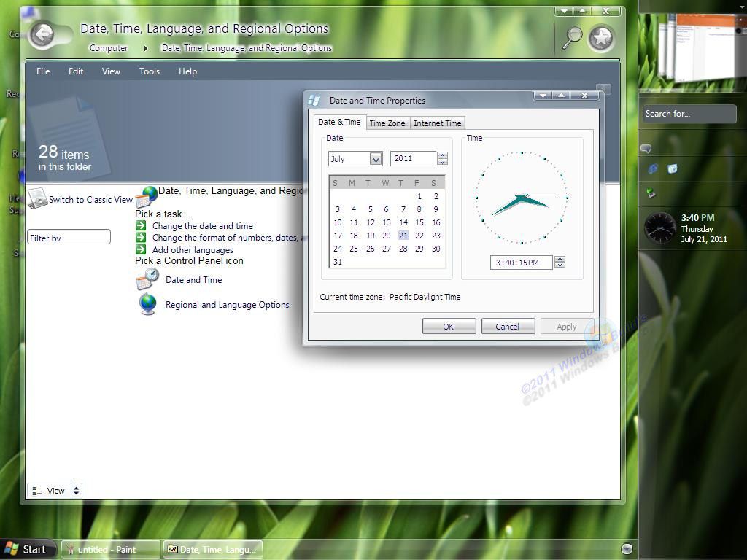Select day 4 in the calendar

pos(354,209)
